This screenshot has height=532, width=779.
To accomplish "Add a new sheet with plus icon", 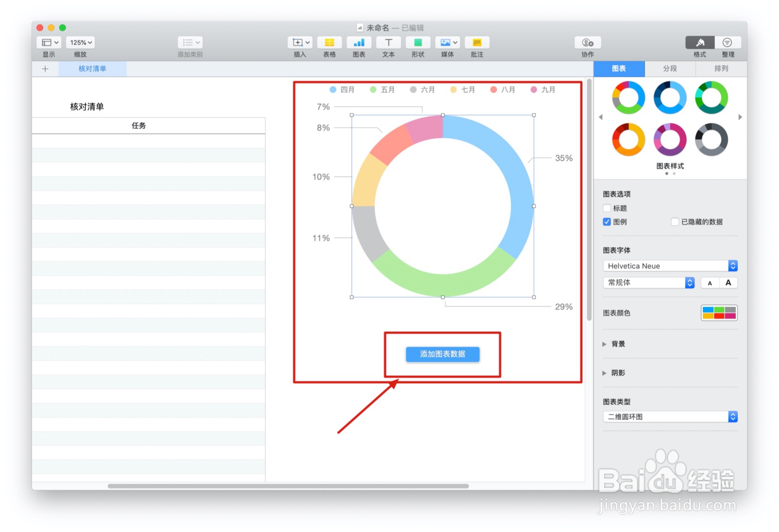I will tap(45, 69).
